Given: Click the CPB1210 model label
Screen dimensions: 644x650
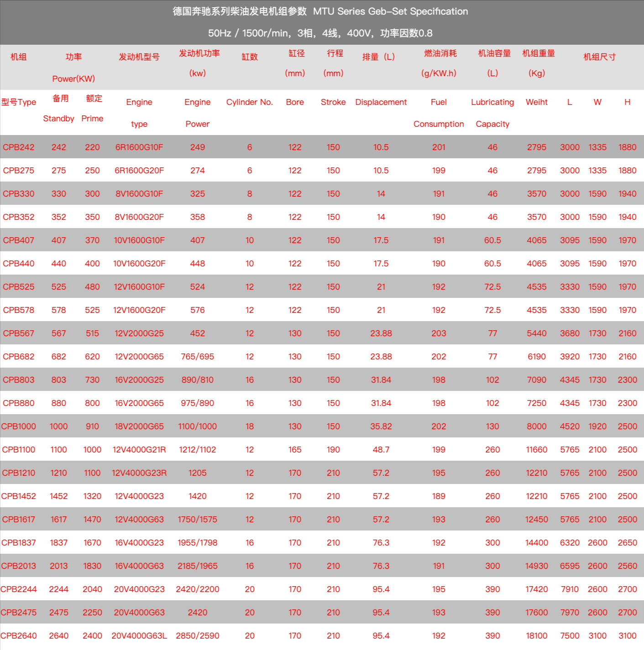Looking at the screenshot, I should click(19, 473).
